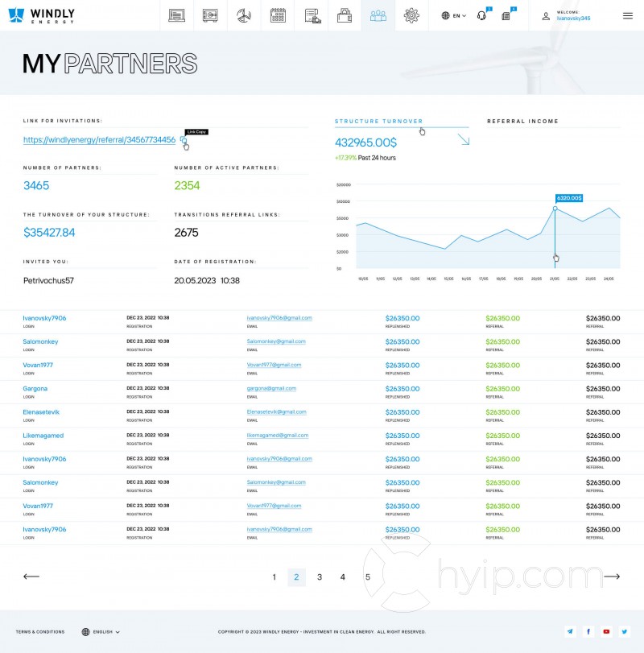Open Terms & Conditions in footer
Image resolution: width=644 pixels, height=653 pixels.
[x=40, y=632]
